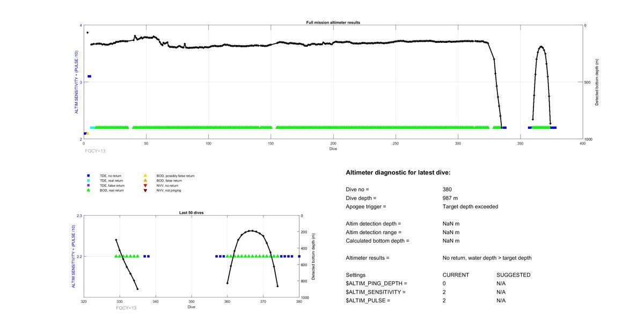Select the isolated black diamond point at mission start
Viewport: 644px width, 334px height.
pyautogui.click(x=87, y=33)
